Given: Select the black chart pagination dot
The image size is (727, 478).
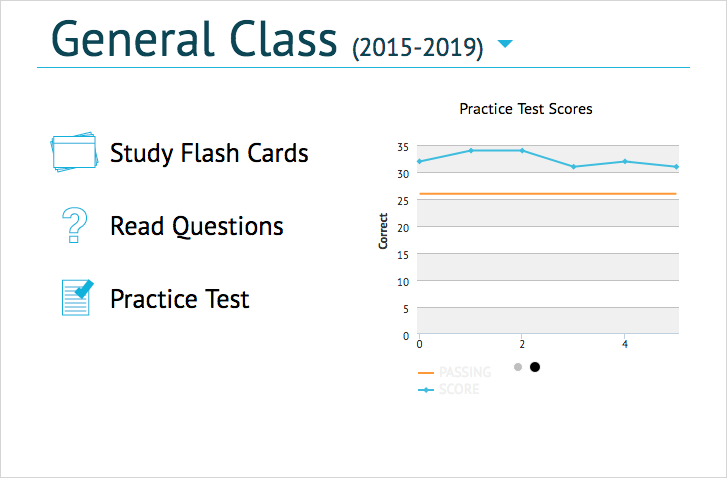Looking at the screenshot, I should pyautogui.click(x=535, y=367).
